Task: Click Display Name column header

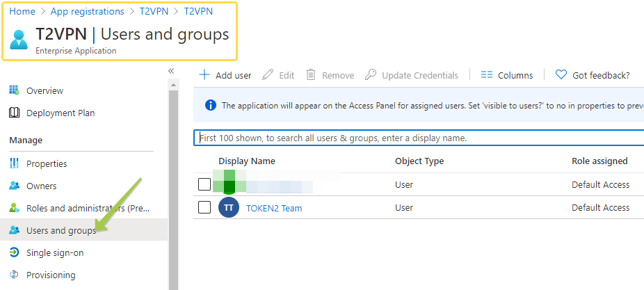Action: click(x=247, y=161)
